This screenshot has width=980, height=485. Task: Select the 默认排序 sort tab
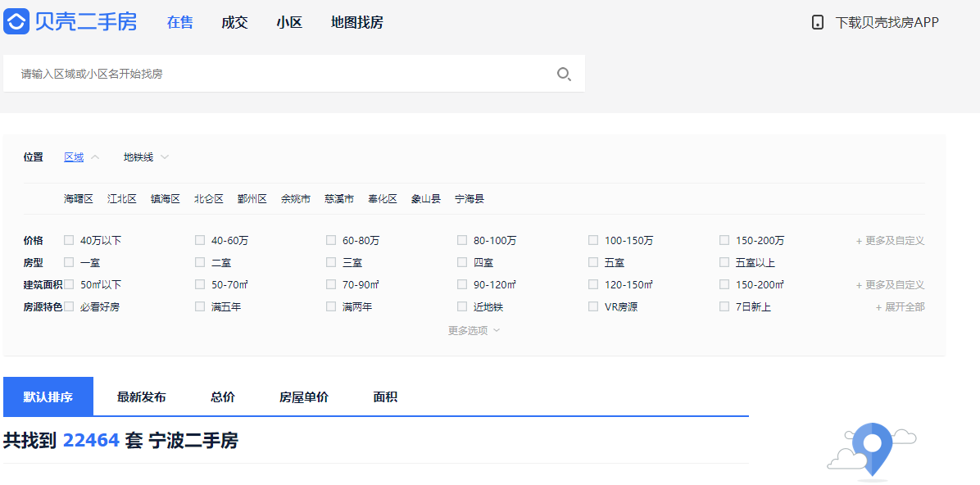click(x=48, y=397)
